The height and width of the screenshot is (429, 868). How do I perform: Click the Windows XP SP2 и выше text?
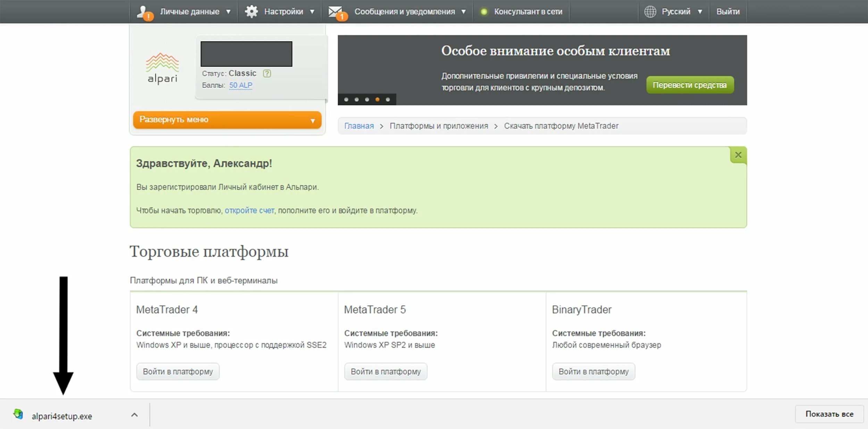click(389, 345)
